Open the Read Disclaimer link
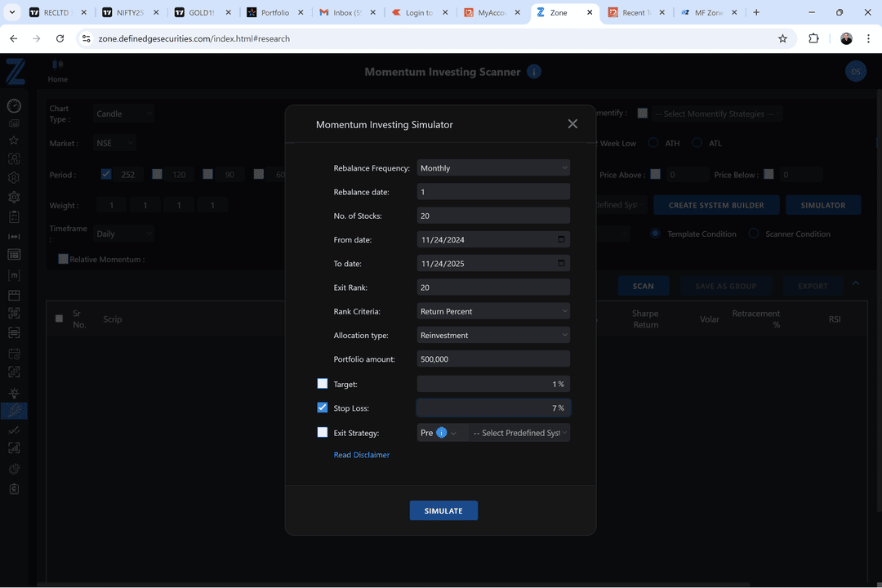 tap(362, 455)
